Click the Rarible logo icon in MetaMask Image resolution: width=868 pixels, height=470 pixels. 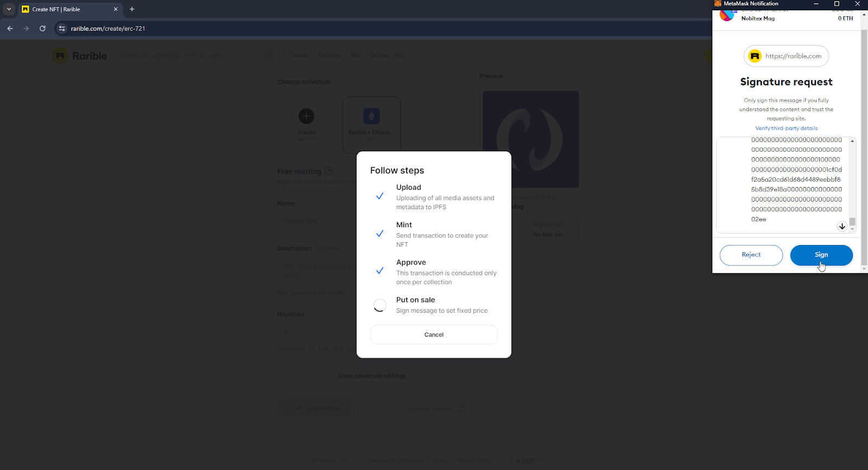pyautogui.click(x=755, y=56)
